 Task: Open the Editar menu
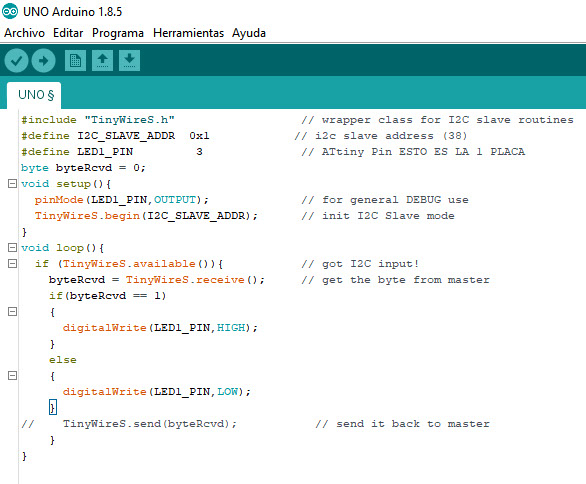click(x=68, y=33)
